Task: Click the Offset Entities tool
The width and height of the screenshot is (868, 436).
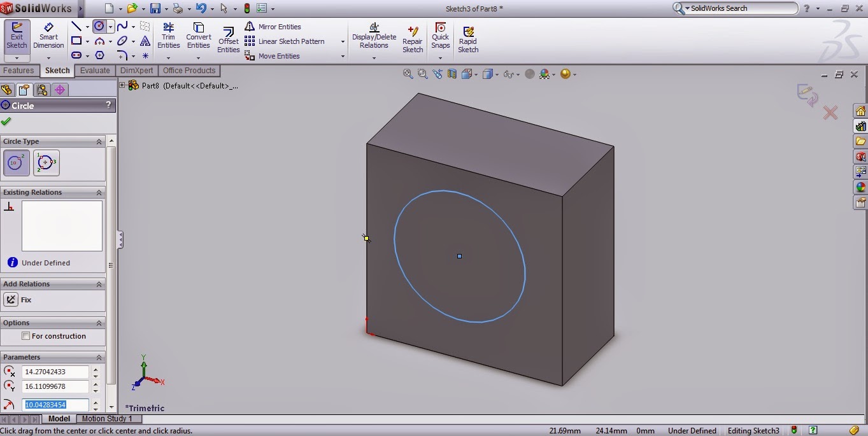Action: [x=228, y=39]
